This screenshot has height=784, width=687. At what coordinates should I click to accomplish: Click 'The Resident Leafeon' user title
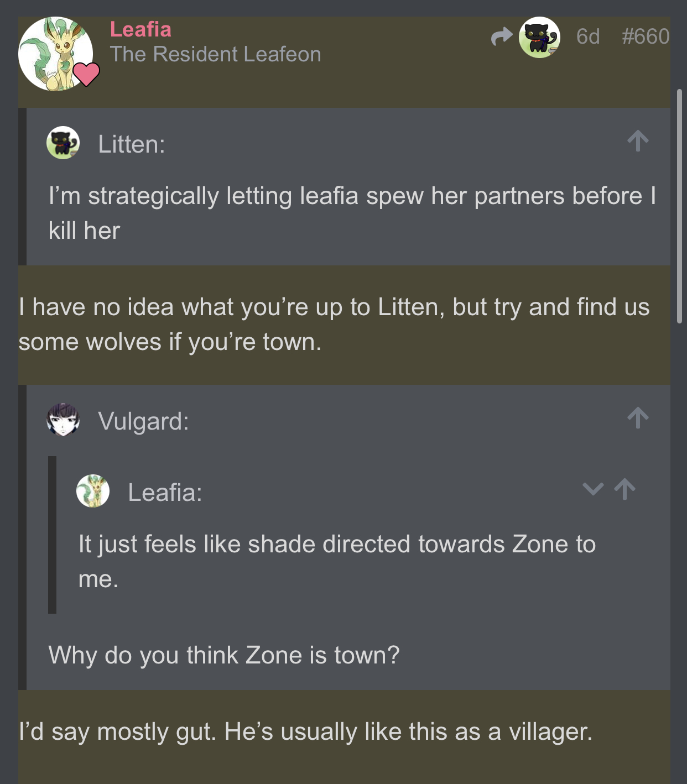(x=215, y=54)
